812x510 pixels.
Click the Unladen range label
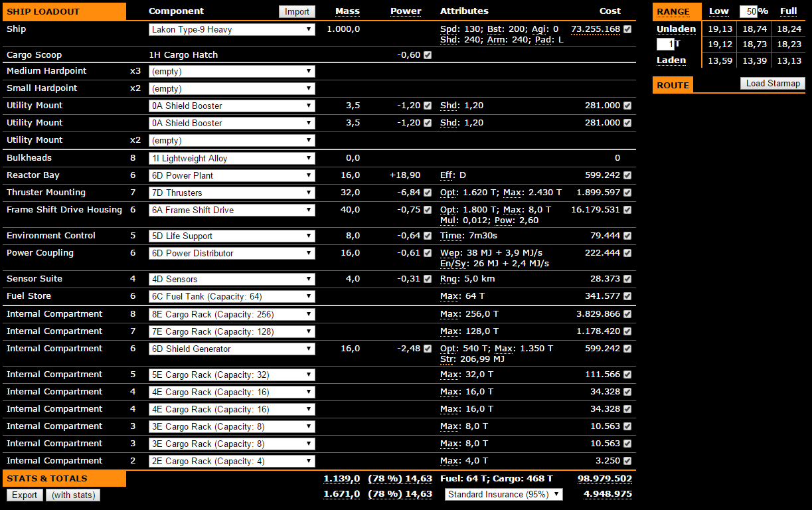[x=677, y=29]
